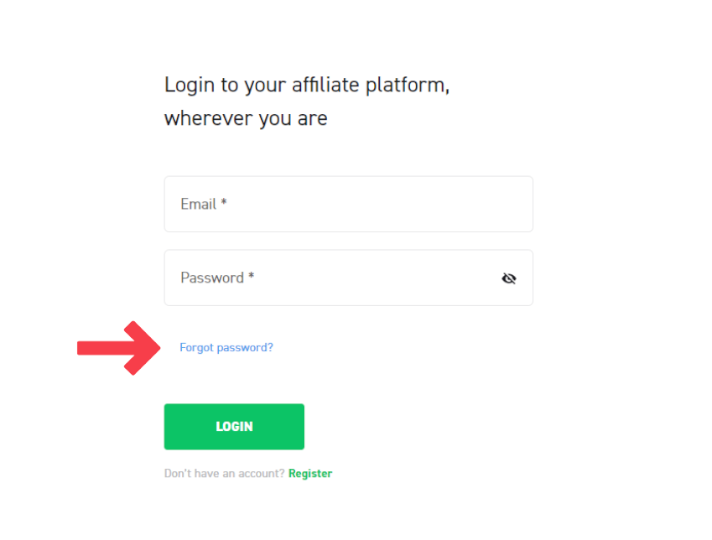
Task: Toggle password visibility with the crossed-eye icon
Action: click(x=509, y=278)
